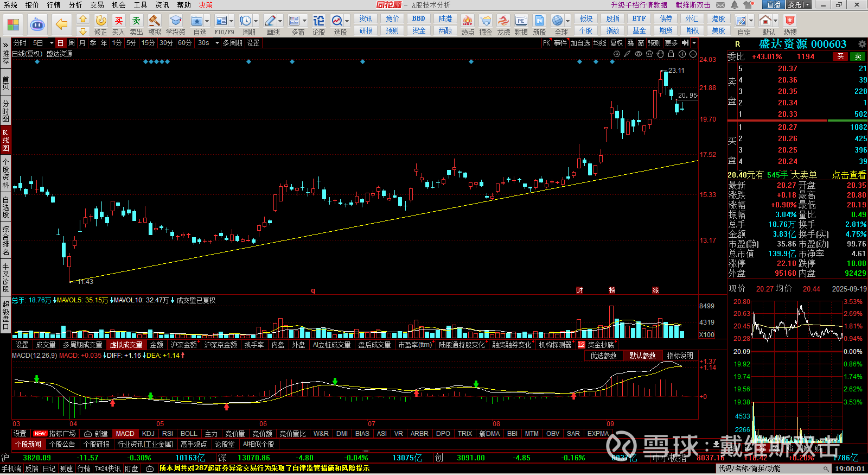Open the 热点 hot topics flame icon
Viewport: 868px width, 475px height.
click(467, 21)
